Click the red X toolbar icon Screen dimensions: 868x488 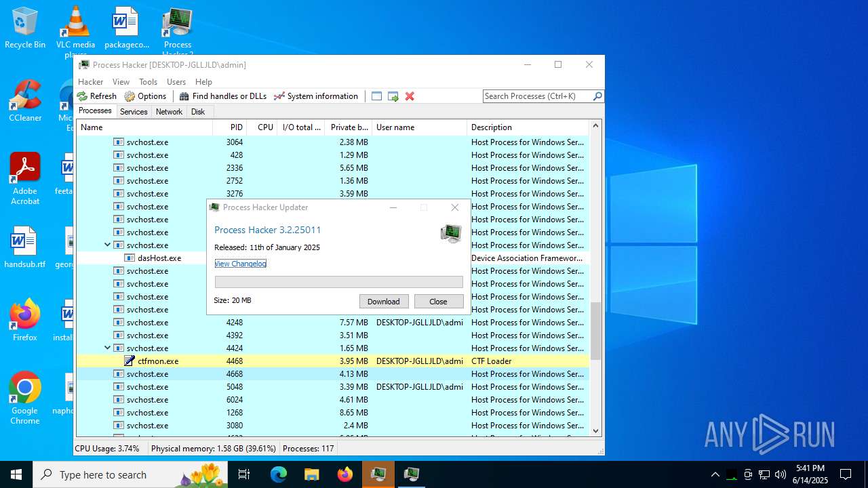click(410, 96)
